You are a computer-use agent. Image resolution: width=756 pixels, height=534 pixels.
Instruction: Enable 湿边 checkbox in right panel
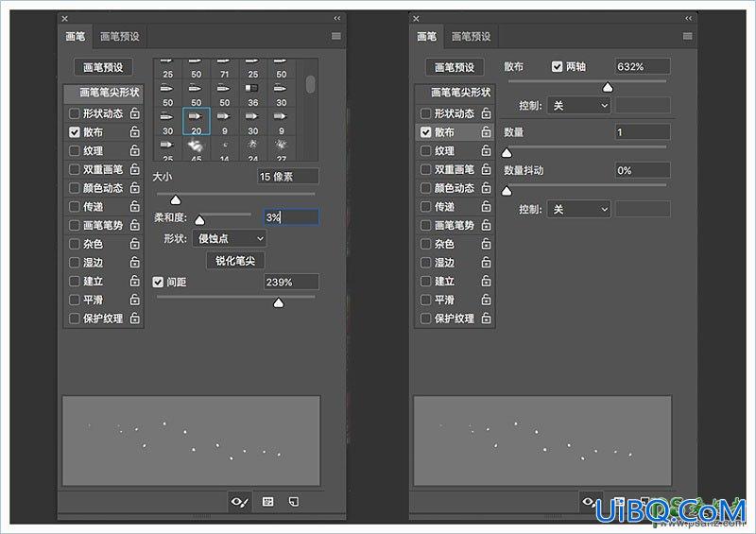point(426,263)
